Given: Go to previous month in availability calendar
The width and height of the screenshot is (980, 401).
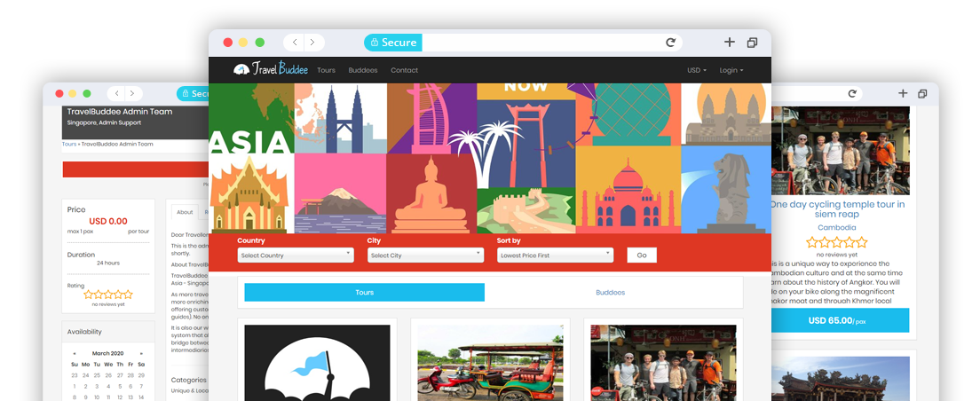Looking at the screenshot, I should point(75,353).
